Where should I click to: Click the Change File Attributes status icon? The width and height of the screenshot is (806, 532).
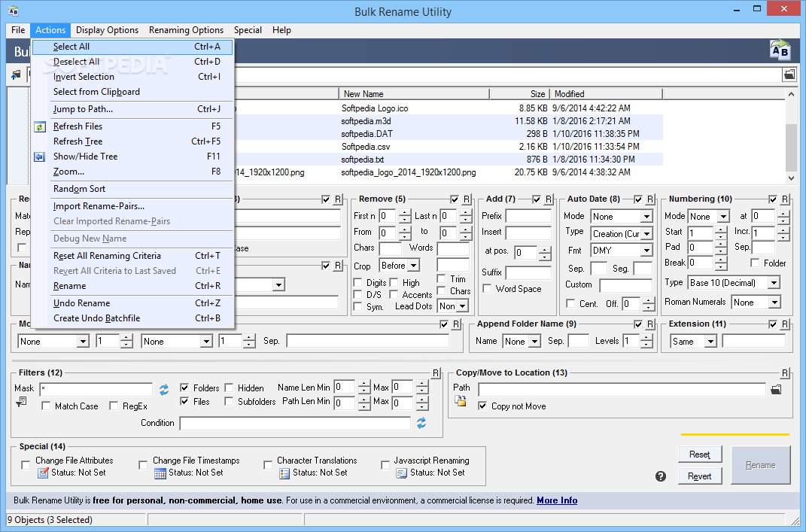pos(43,473)
